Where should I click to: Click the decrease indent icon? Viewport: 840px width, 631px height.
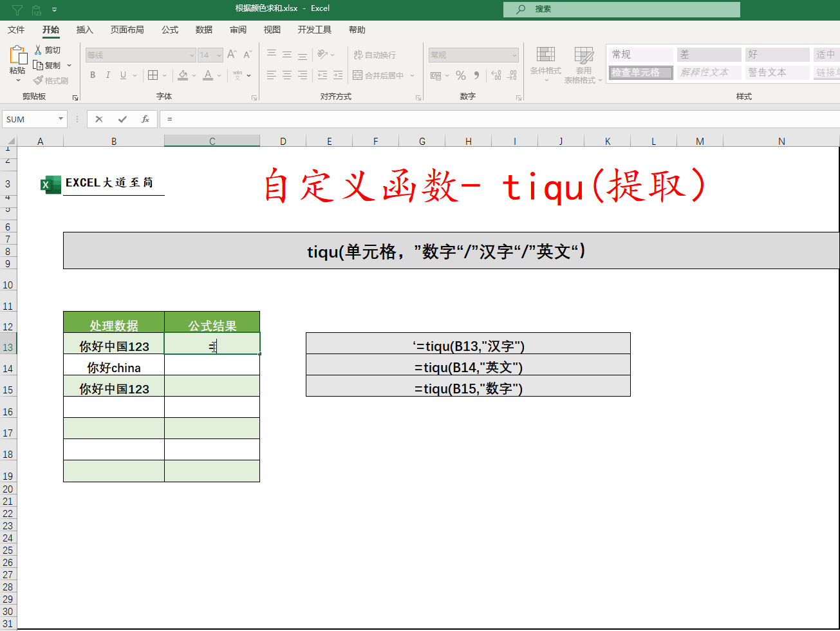(x=322, y=75)
